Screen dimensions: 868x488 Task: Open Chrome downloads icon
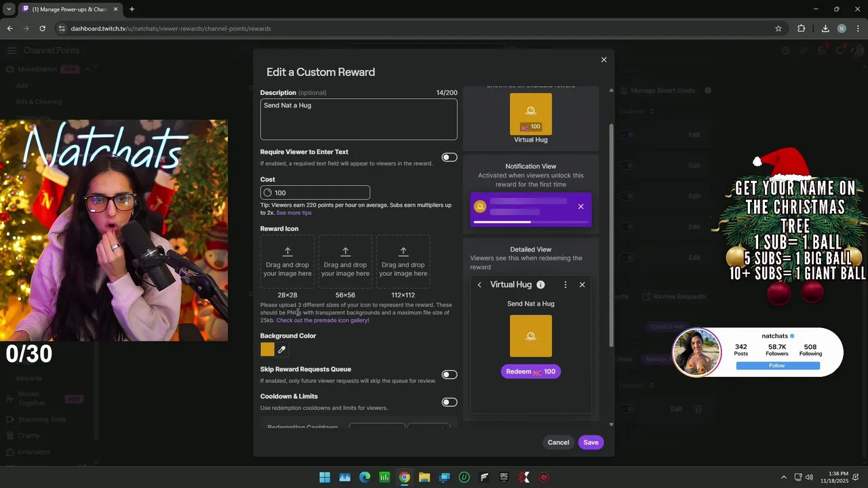pos(825,28)
